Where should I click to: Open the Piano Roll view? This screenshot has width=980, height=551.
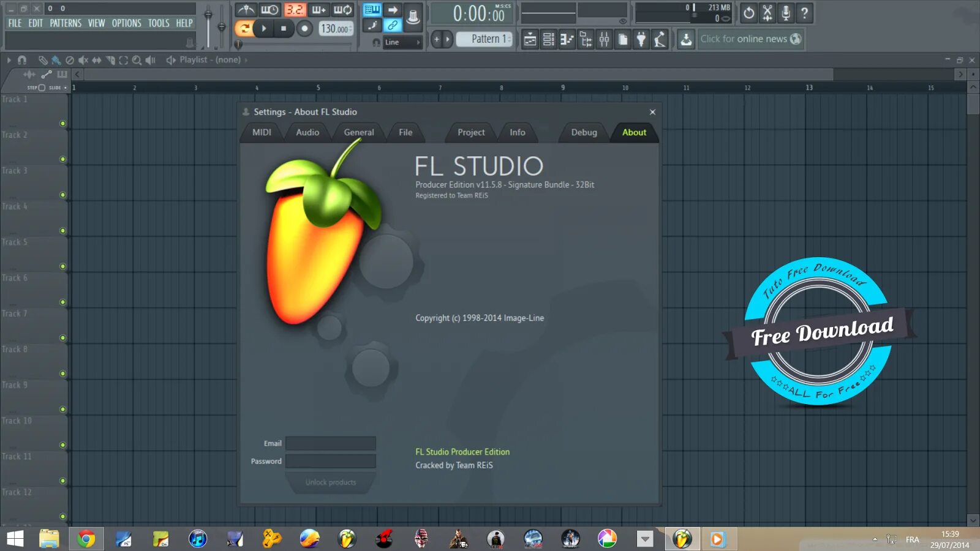[x=567, y=40]
